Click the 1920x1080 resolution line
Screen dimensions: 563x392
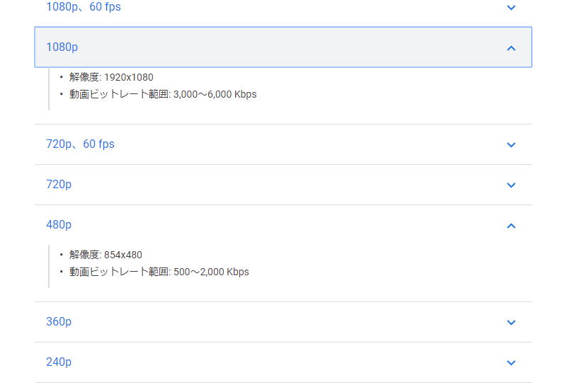111,77
